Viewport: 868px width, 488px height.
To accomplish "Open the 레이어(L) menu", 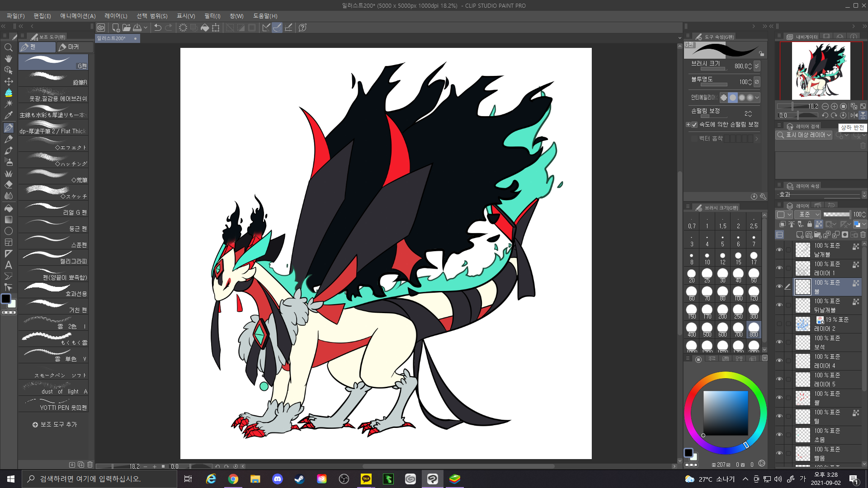I will (x=116, y=16).
